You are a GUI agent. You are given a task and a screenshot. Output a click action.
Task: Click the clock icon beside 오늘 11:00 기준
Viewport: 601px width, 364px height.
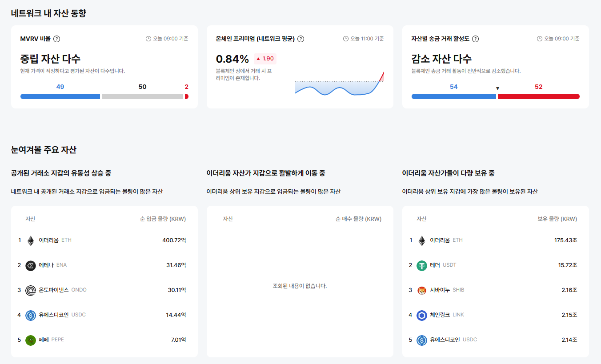(346, 39)
